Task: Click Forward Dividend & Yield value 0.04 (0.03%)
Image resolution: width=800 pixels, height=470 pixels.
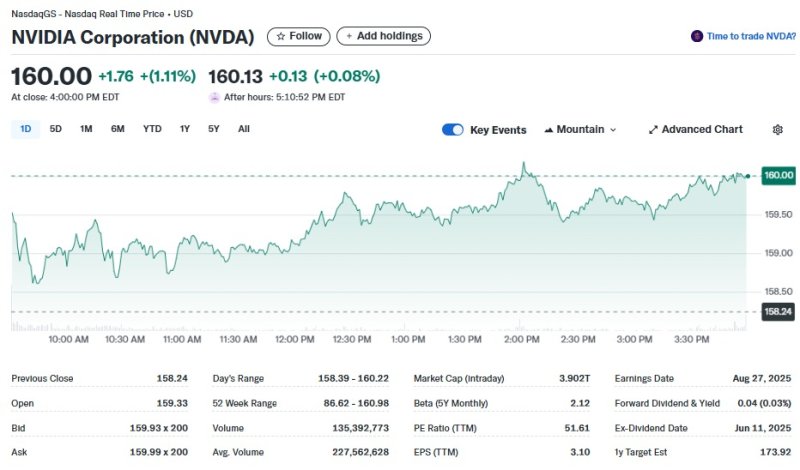Action: (x=764, y=403)
